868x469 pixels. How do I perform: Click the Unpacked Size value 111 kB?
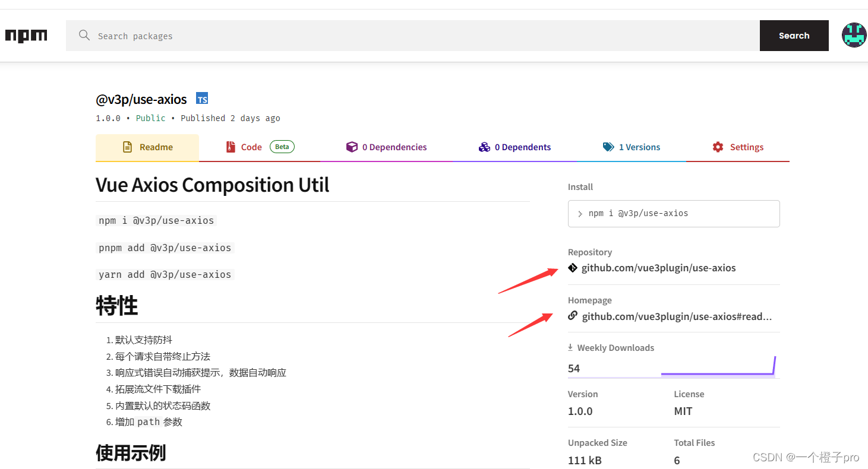pyautogui.click(x=585, y=460)
